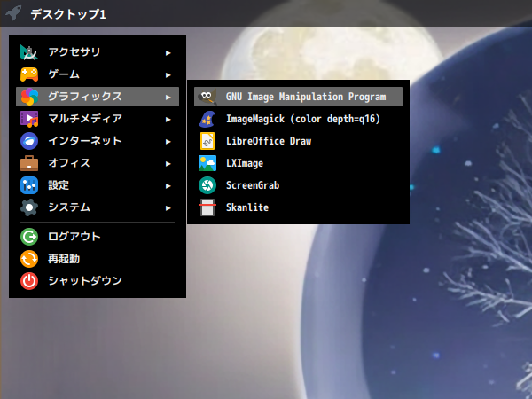
Task: Select the インターネット menu label
Action: click(x=85, y=140)
